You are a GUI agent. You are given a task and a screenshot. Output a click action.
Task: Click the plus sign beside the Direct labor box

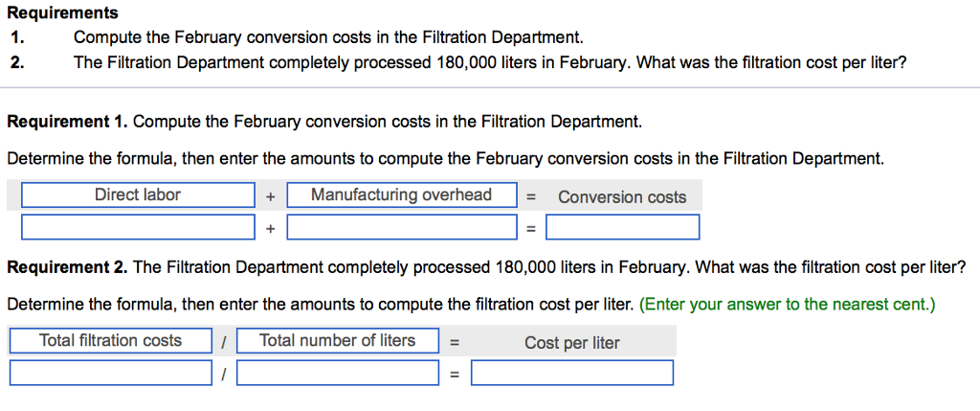pyautogui.click(x=271, y=196)
